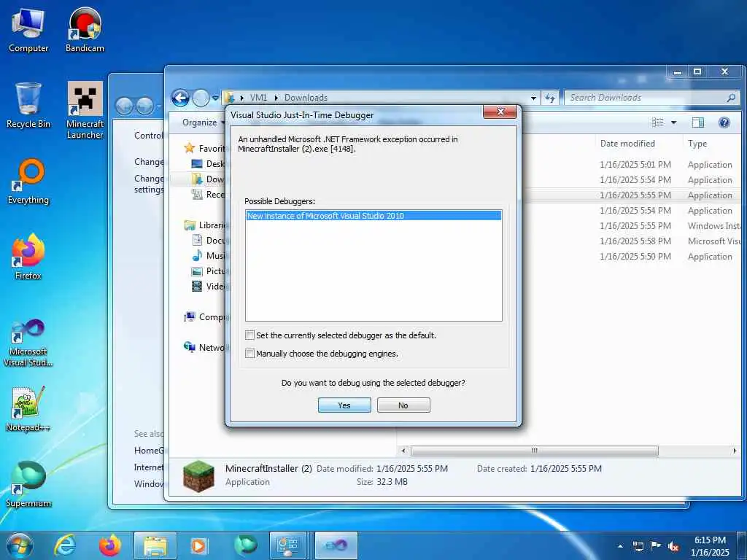Change view using the Explorer view icon
This screenshot has width=747, height=560.
[658, 122]
